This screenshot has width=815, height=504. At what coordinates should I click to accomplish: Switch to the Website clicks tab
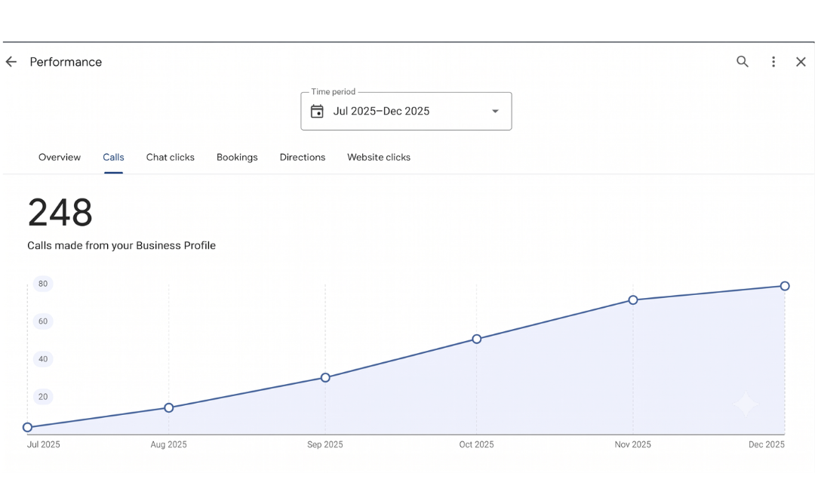click(379, 158)
